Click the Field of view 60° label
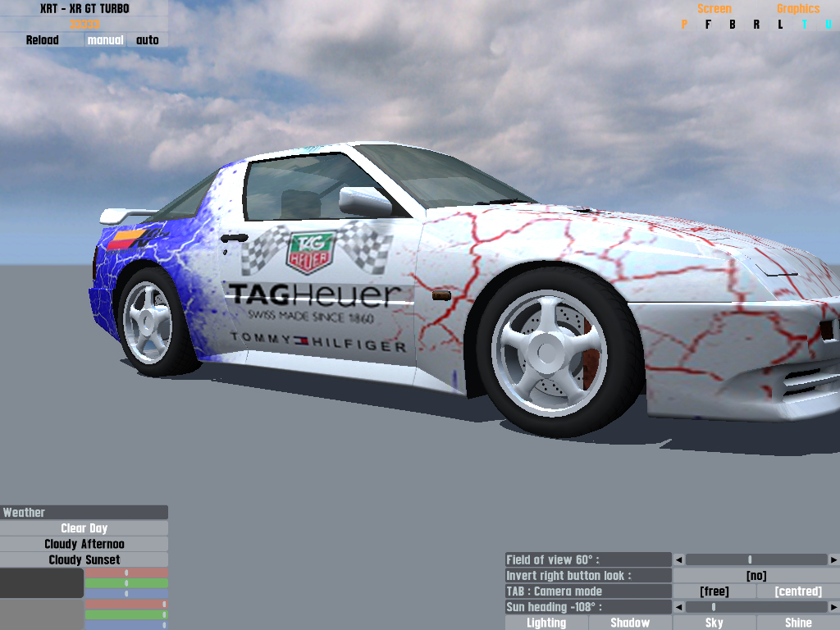 pos(588,559)
